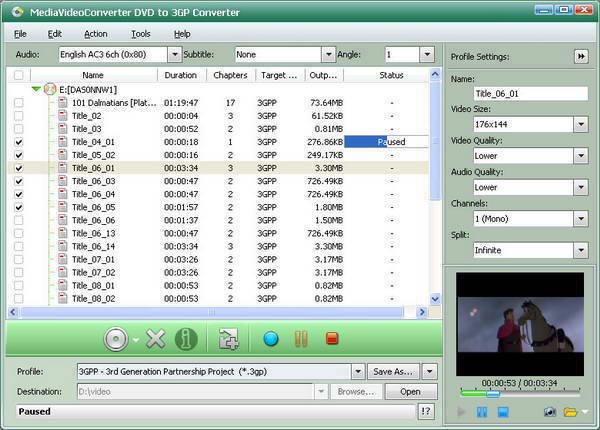Click the preview Pause button

click(x=482, y=412)
